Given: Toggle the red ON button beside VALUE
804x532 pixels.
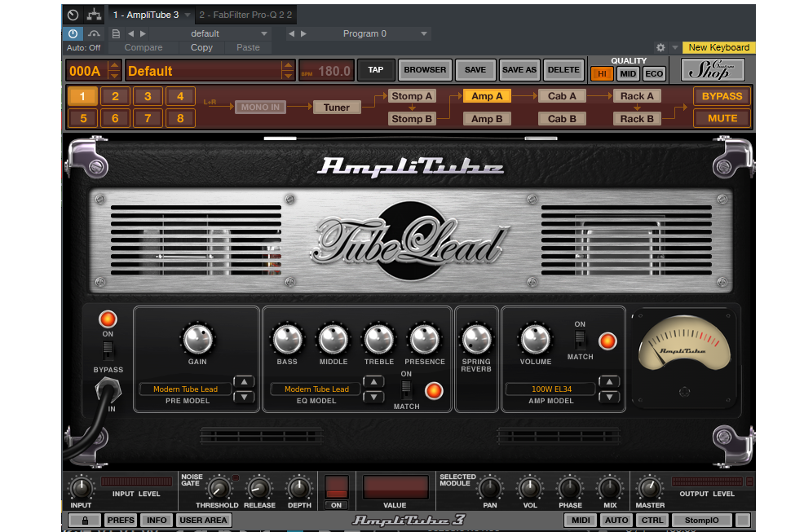Looking at the screenshot, I should coord(337,487).
